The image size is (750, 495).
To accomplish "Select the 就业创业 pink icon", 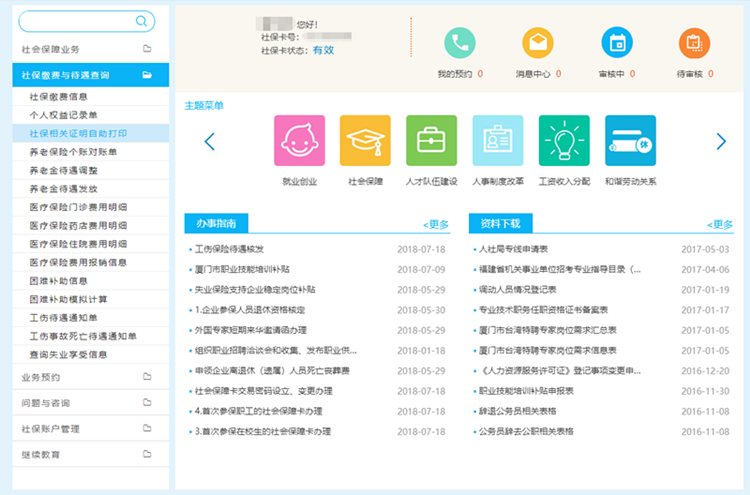I will click(x=299, y=141).
